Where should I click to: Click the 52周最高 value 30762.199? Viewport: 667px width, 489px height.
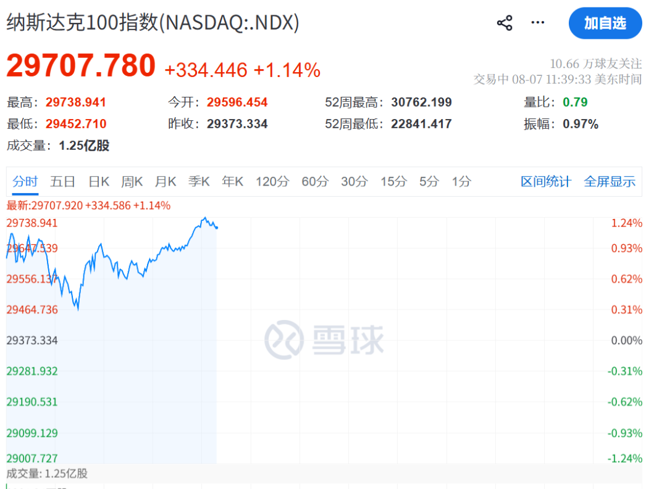tap(422, 102)
